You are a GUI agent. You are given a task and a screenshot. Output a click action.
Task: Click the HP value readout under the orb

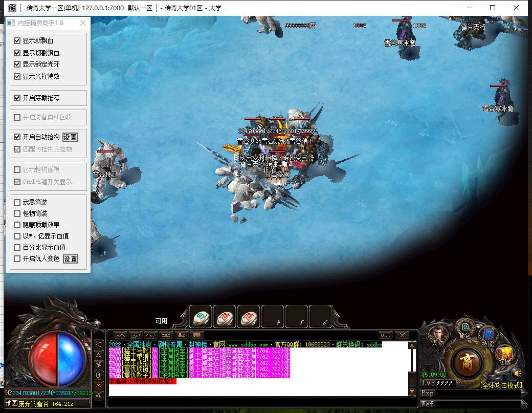point(49,393)
